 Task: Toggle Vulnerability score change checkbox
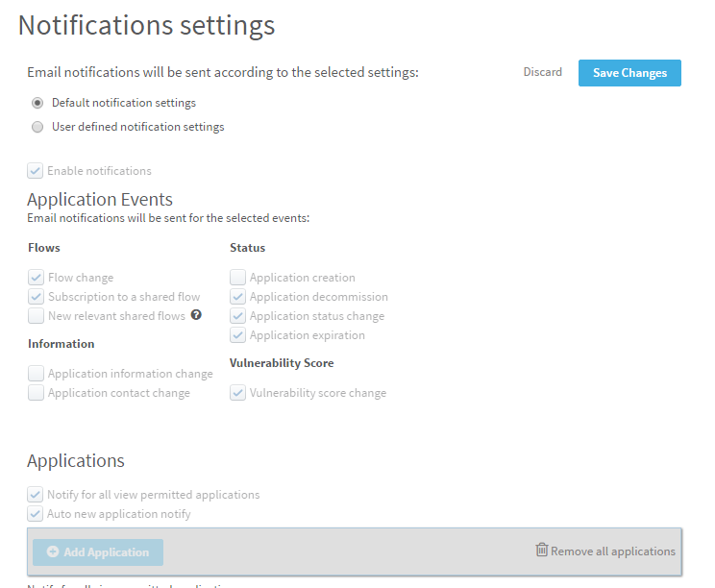tap(238, 393)
